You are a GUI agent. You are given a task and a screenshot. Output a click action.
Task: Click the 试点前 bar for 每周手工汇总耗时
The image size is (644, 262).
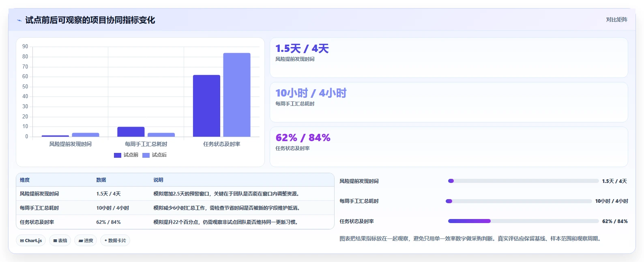[x=131, y=132]
